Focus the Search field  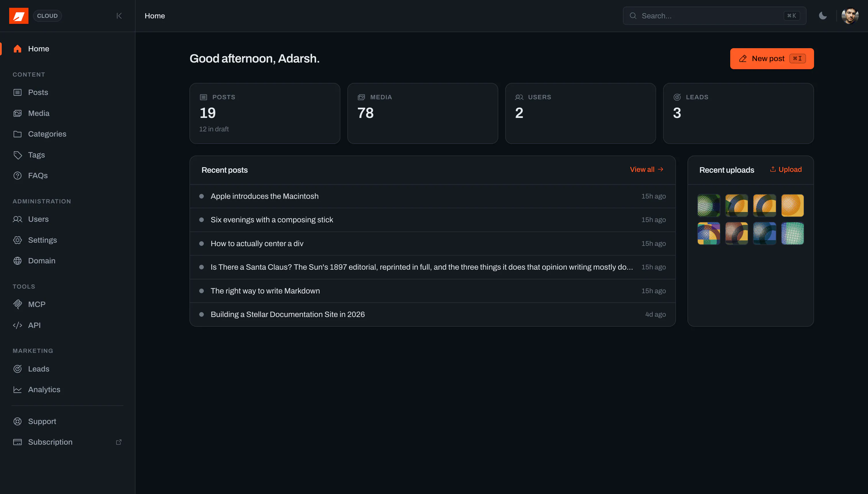[714, 16]
